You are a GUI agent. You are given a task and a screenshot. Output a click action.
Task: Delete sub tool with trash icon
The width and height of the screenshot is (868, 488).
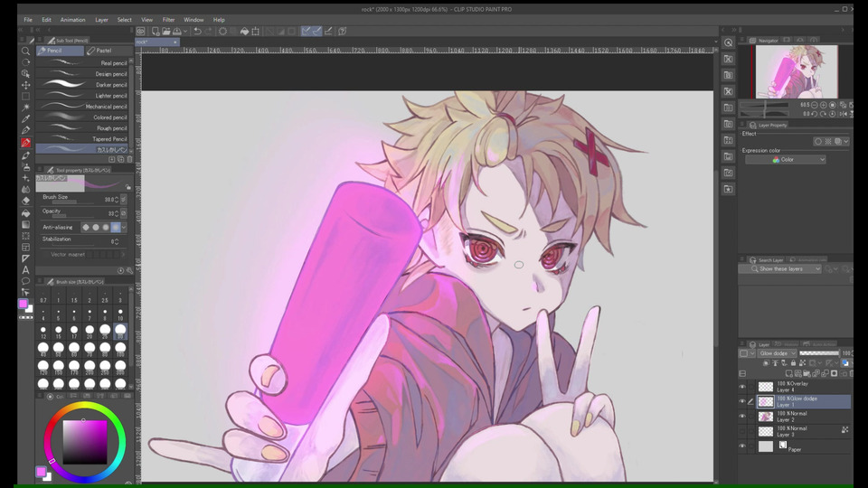click(x=130, y=159)
